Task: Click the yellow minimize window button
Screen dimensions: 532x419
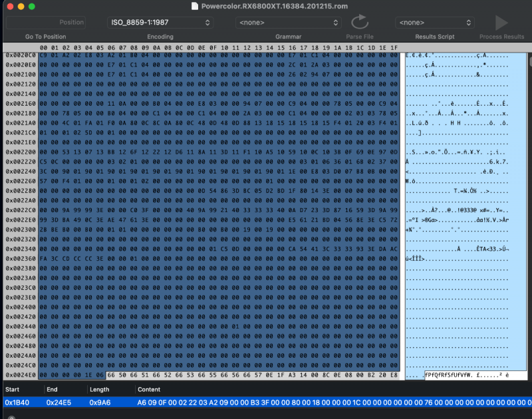Action: click(x=20, y=6)
